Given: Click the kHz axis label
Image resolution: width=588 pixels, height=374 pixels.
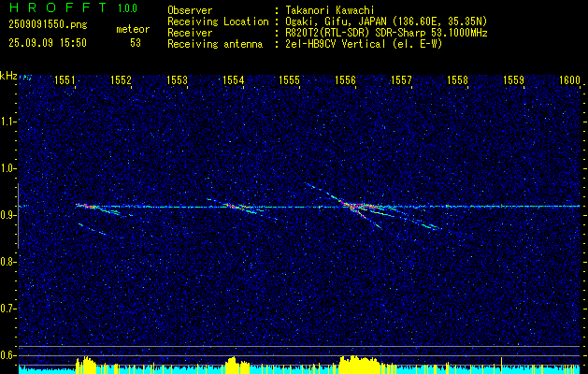Looking at the screenshot, I should (x=8, y=76).
